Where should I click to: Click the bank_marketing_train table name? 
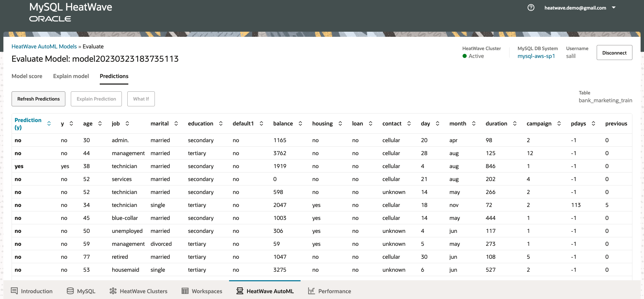(606, 100)
